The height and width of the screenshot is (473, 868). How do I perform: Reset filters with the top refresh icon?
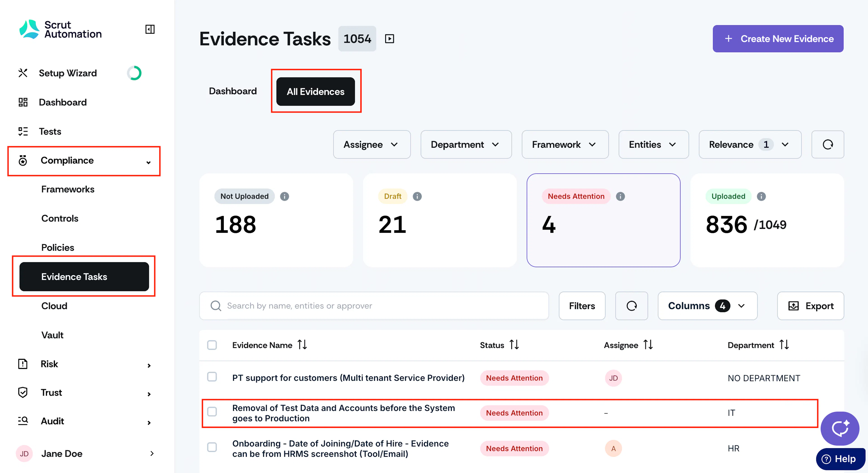point(828,145)
